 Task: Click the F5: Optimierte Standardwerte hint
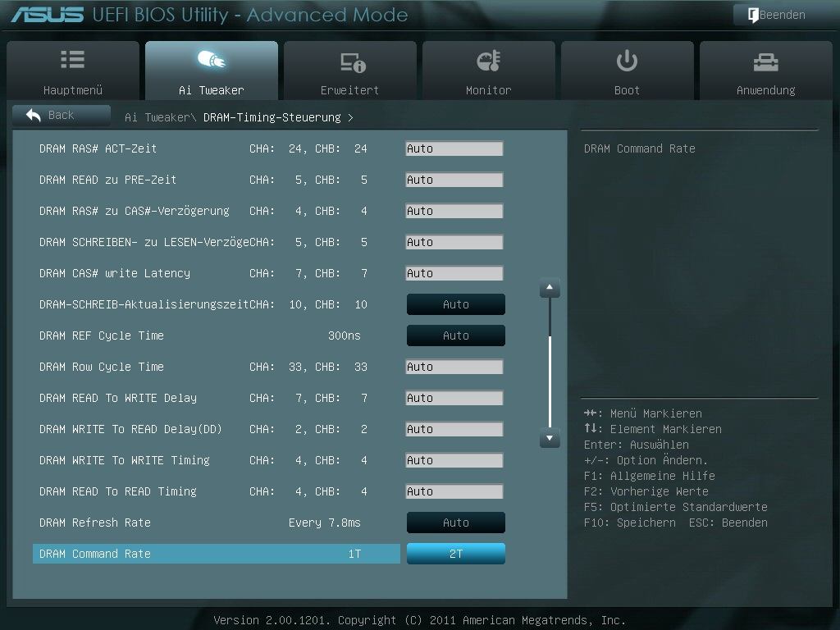click(x=676, y=507)
